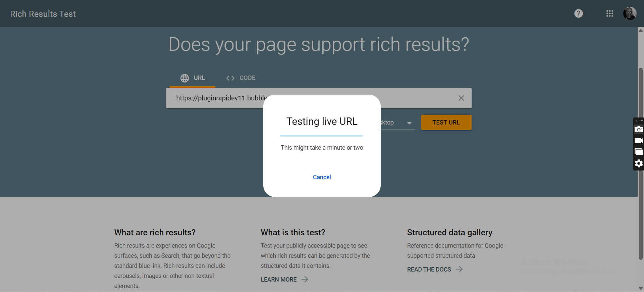The image size is (644, 292).
Task: Open the capture toolbar settings gear
Action: [x=639, y=163]
